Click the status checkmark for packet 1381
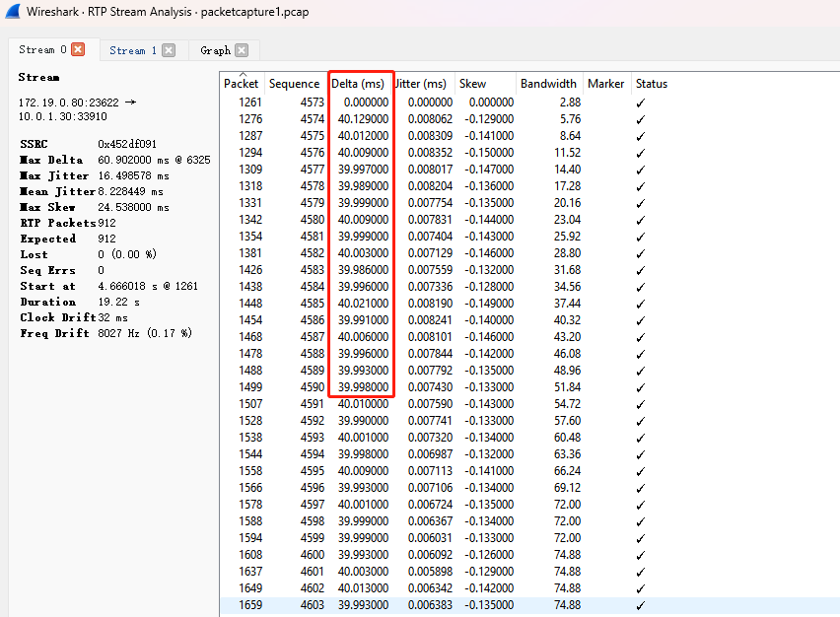 click(x=641, y=254)
